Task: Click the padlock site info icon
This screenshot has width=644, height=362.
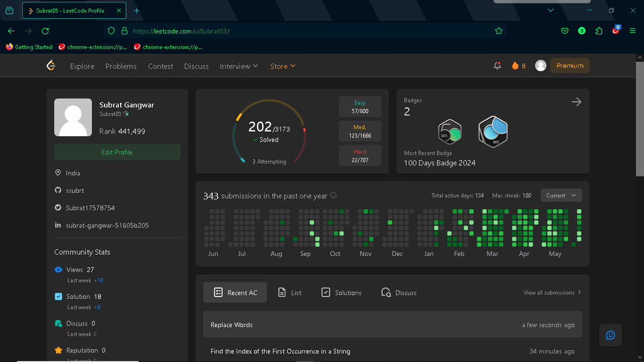Action: [125, 31]
